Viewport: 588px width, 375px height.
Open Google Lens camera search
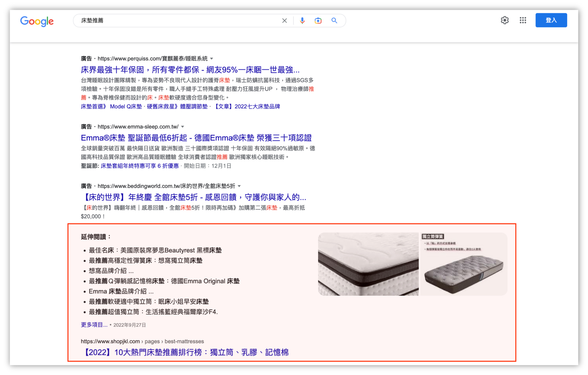(x=318, y=20)
